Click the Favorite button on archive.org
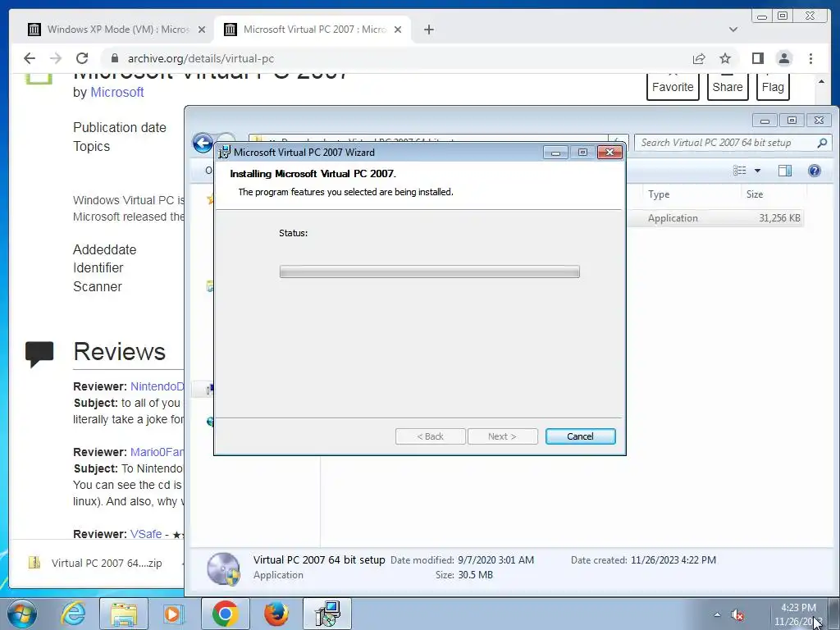 673,87
